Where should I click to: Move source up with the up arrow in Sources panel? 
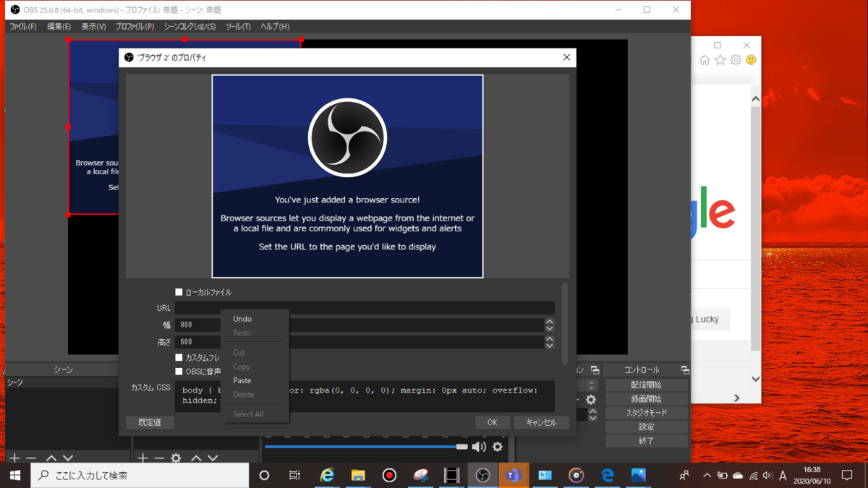[x=196, y=458]
